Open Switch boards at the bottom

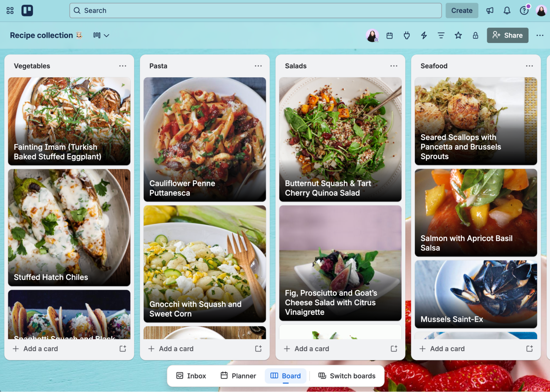click(x=347, y=376)
